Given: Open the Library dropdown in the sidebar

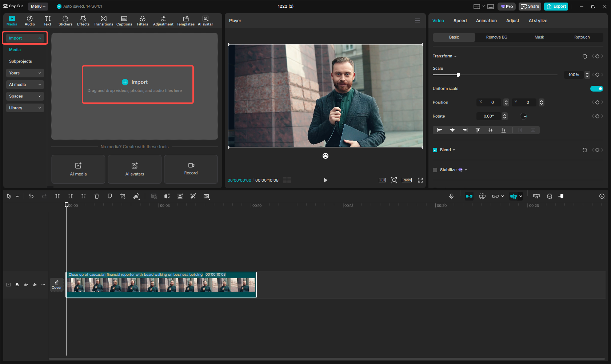Looking at the screenshot, I should point(25,108).
